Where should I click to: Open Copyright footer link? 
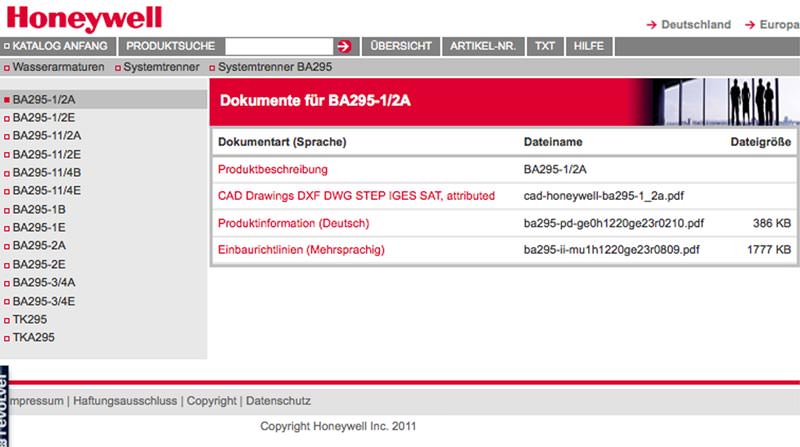211,401
